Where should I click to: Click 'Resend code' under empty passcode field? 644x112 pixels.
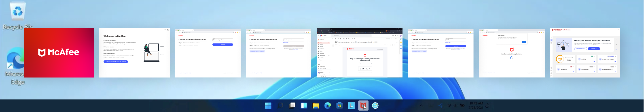pyautogui.click(x=286, y=42)
